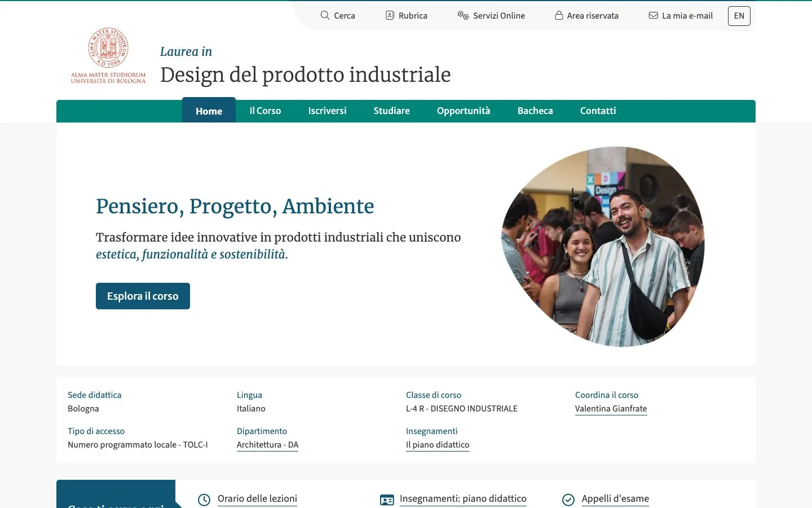Switch language with the EN button

[x=739, y=16]
